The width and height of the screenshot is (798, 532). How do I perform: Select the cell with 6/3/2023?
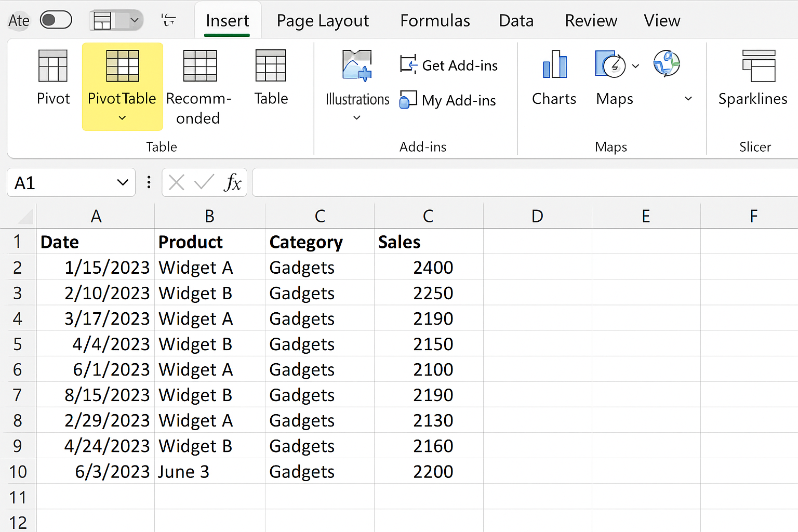96,472
